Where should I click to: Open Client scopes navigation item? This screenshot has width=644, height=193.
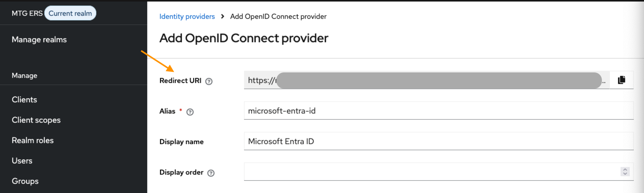[36, 120]
